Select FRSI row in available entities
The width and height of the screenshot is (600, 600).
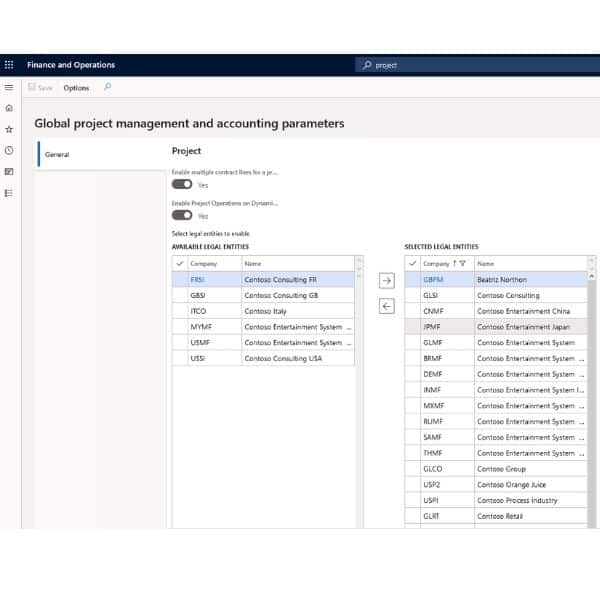[x=263, y=280]
